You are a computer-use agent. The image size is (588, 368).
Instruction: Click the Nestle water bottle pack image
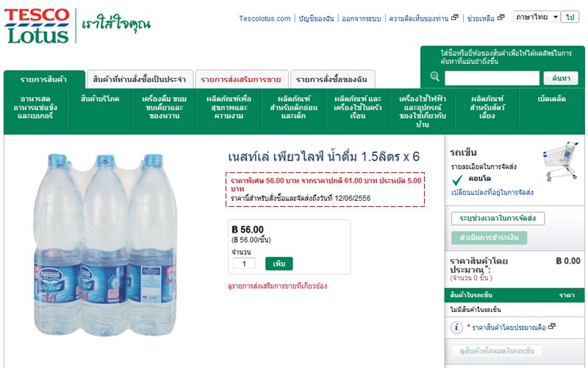105,244
